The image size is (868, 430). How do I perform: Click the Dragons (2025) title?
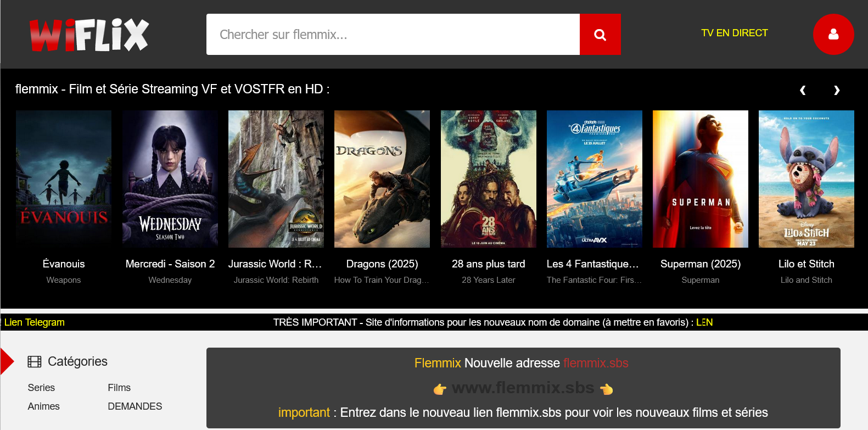382,264
